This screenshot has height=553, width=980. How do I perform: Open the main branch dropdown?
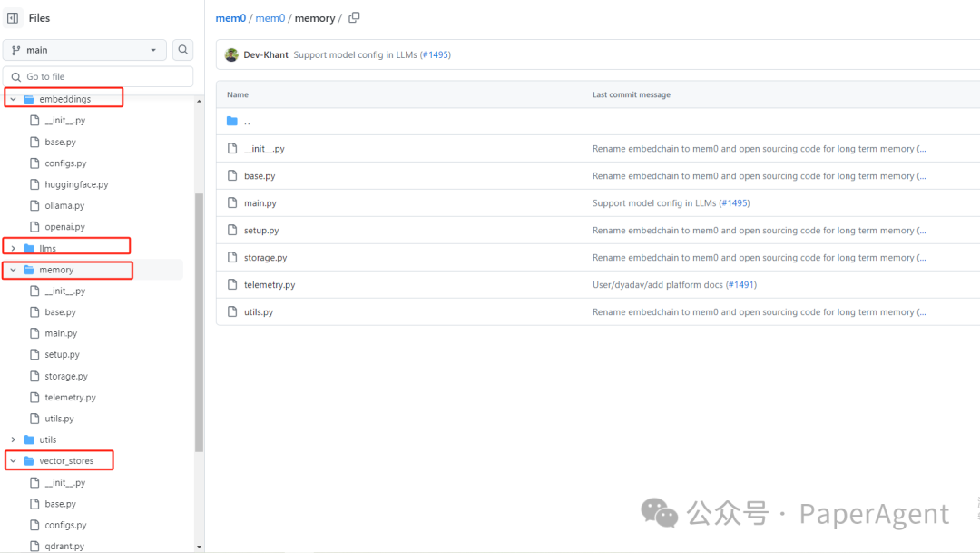[x=84, y=50]
